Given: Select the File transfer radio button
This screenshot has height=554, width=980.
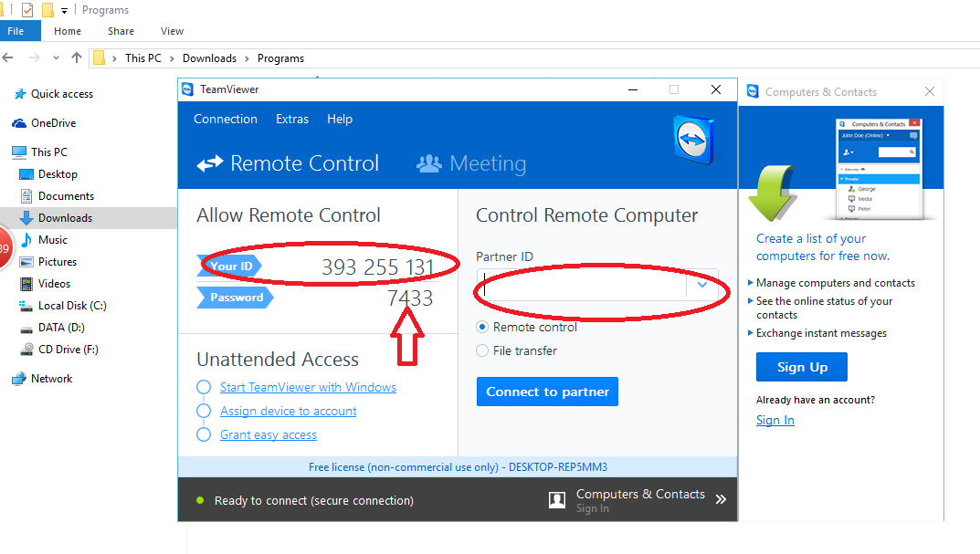Looking at the screenshot, I should click(x=482, y=351).
